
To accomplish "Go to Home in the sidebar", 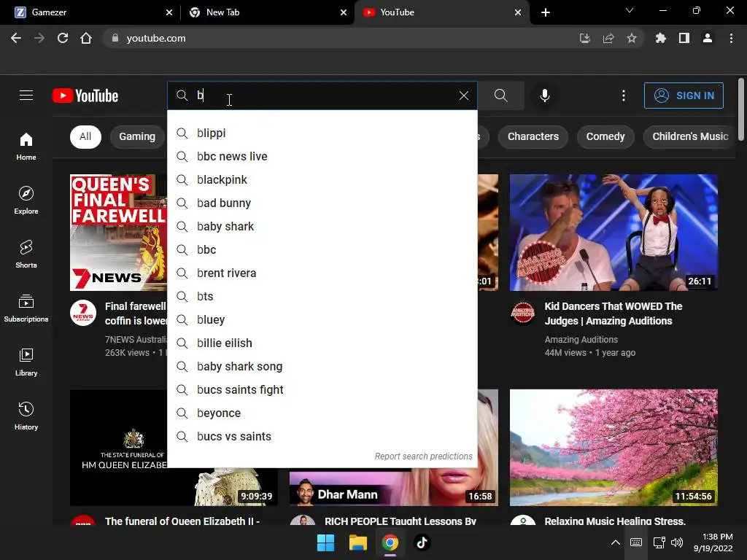I will pyautogui.click(x=26, y=146).
